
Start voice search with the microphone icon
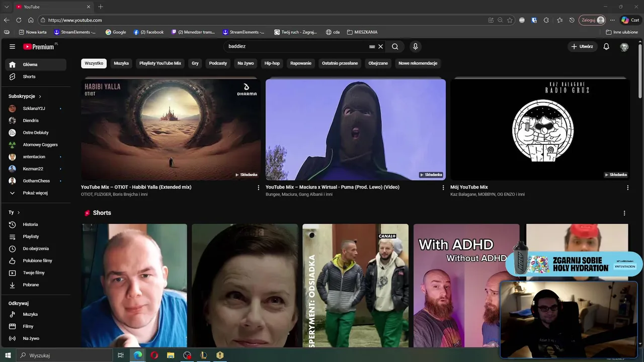[x=415, y=46]
